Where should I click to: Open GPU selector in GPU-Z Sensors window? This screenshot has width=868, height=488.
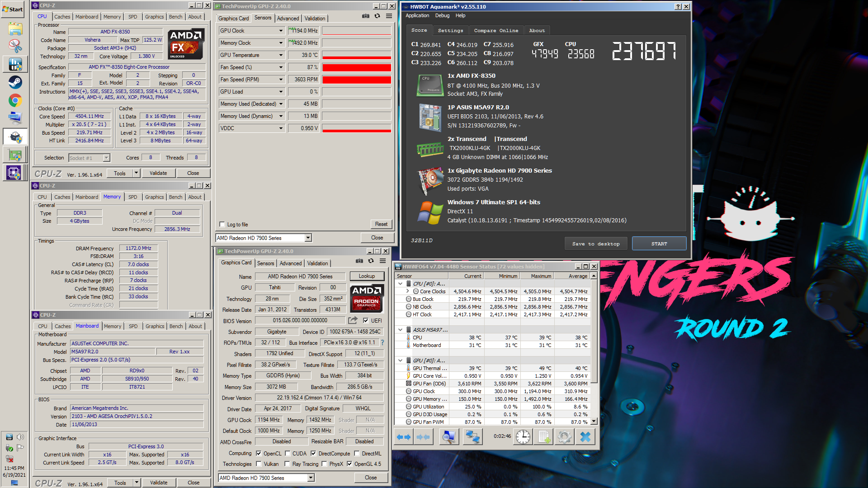(x=264, y=238)
